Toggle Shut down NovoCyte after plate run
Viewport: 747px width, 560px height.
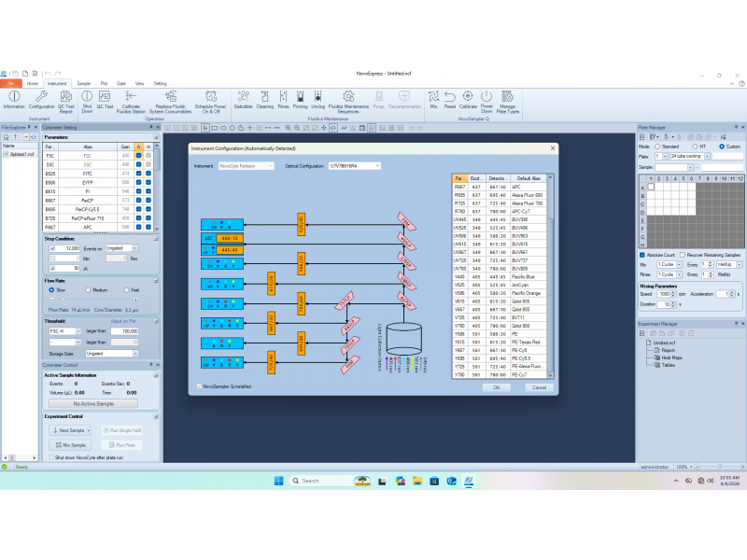point(51,457)
